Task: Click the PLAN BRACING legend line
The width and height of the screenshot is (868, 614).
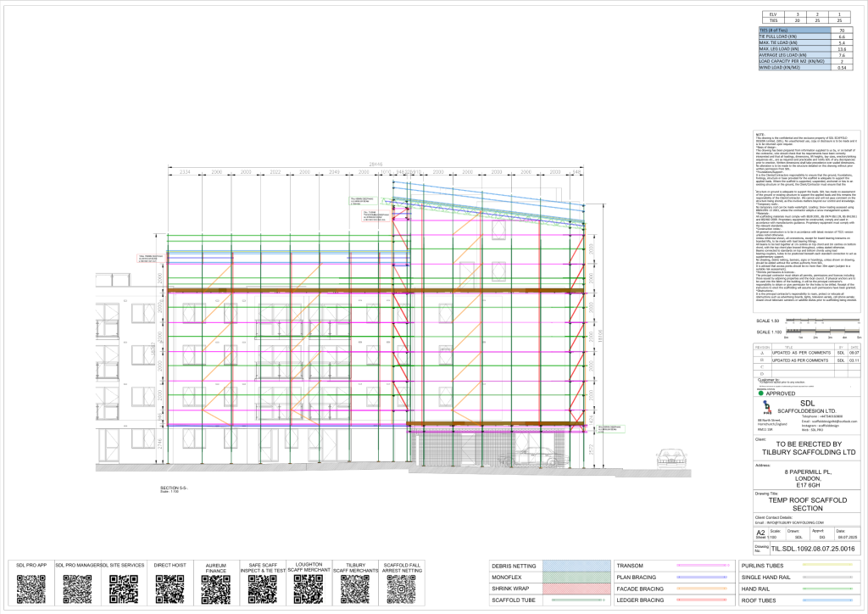Action: (x=702, y=578)
